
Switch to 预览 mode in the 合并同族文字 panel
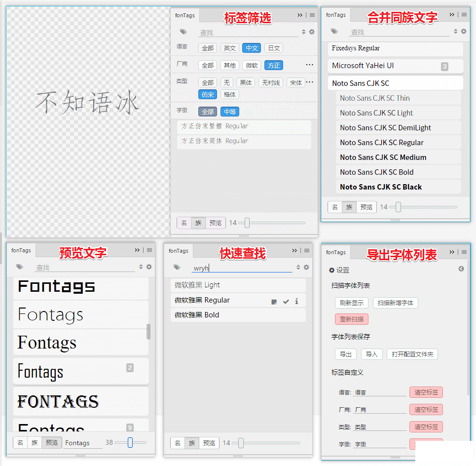click(366, 207)
